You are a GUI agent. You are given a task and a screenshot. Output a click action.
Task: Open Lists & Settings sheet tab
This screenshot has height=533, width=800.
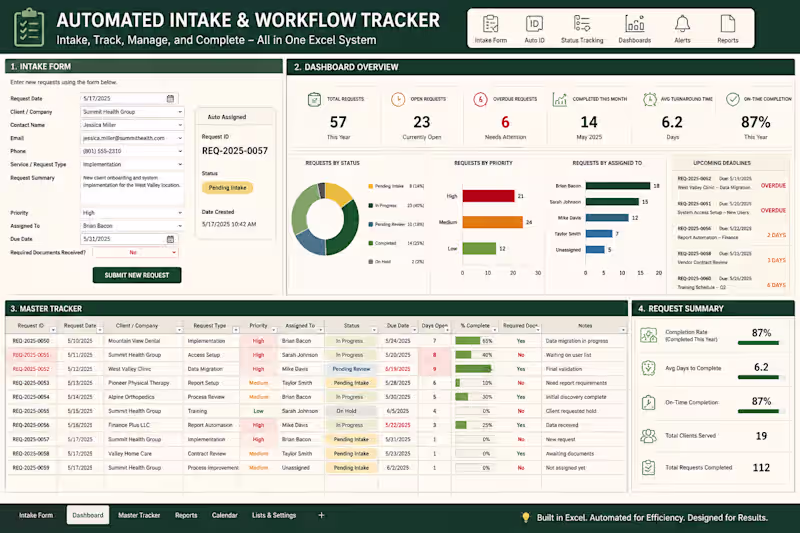[274, 515]
